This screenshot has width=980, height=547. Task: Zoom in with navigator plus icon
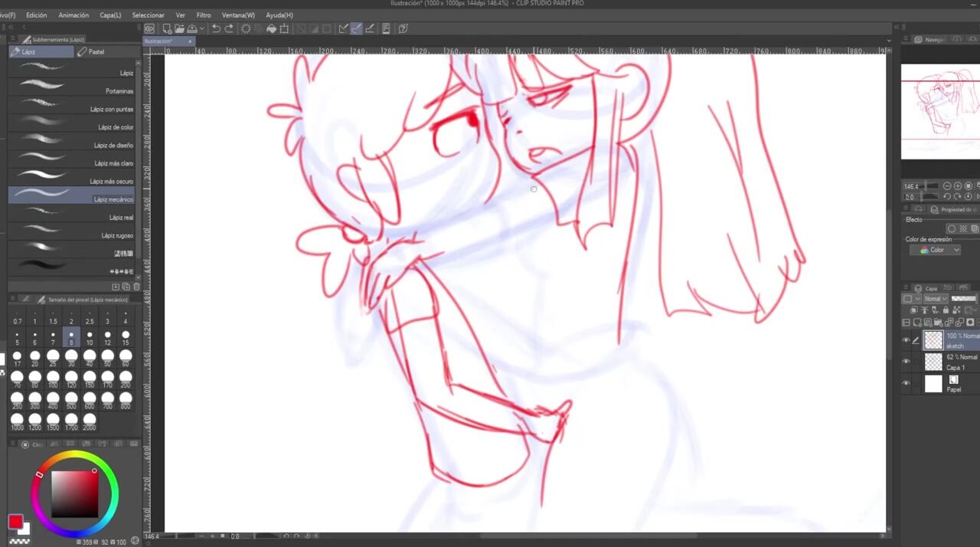point(958,186)
